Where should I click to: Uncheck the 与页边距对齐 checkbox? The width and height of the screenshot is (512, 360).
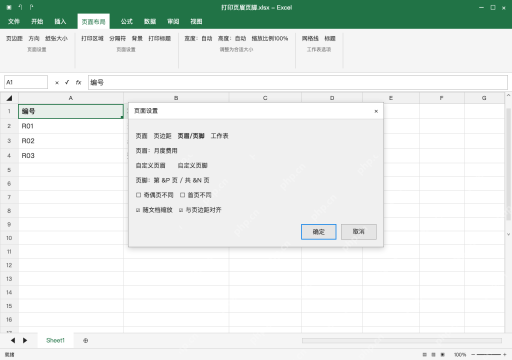pyautogui.click(x=181, y=210)
